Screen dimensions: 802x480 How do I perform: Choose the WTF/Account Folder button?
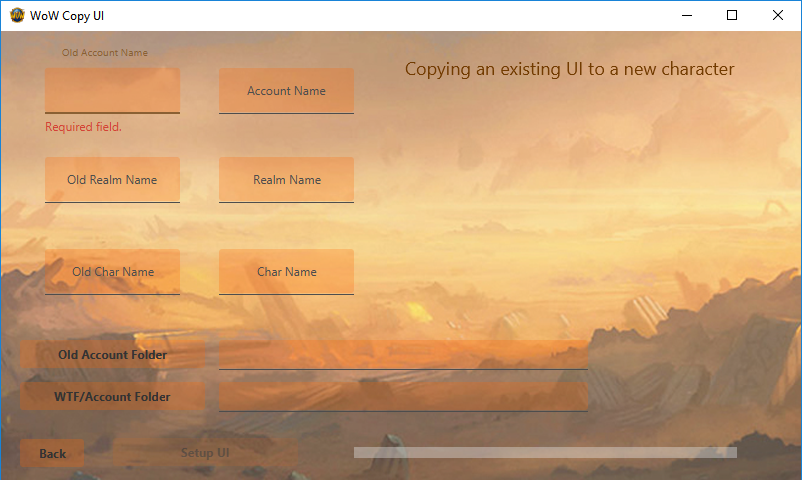[113, 397]
